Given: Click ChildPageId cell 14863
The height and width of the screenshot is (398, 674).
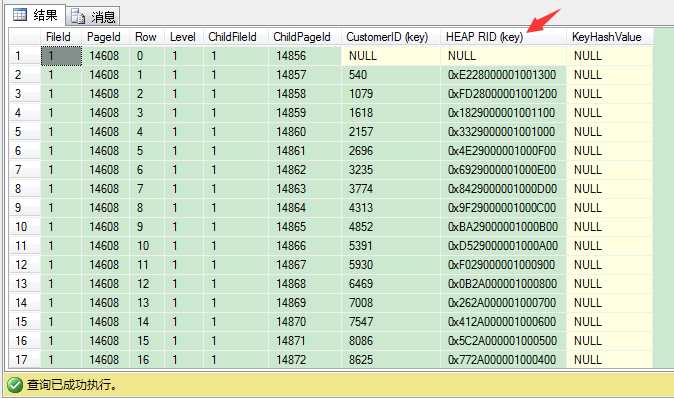Looking at the screenshot, I should coord(305,189).
